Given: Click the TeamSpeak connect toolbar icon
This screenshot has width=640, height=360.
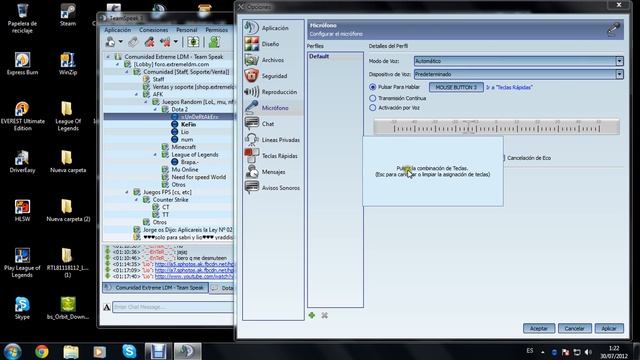Looking at the screenshot, I should 110,42.
